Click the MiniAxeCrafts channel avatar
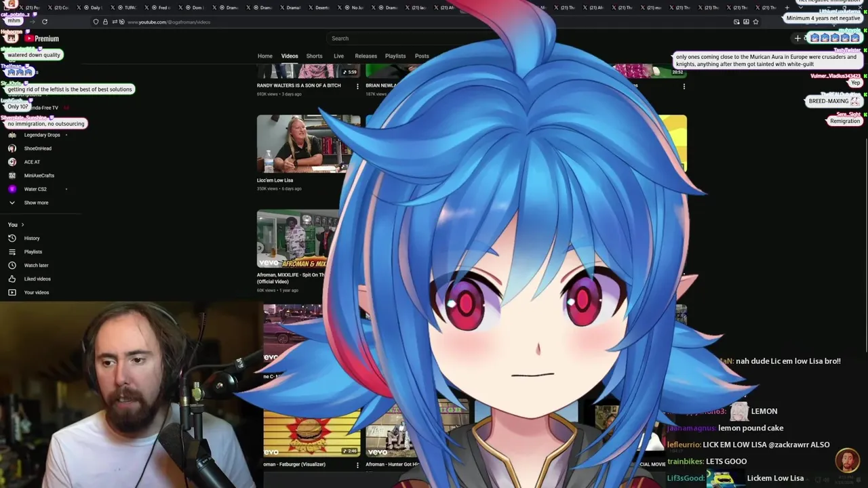The height and width of the screenshot is (488, 868). [12, 176]
